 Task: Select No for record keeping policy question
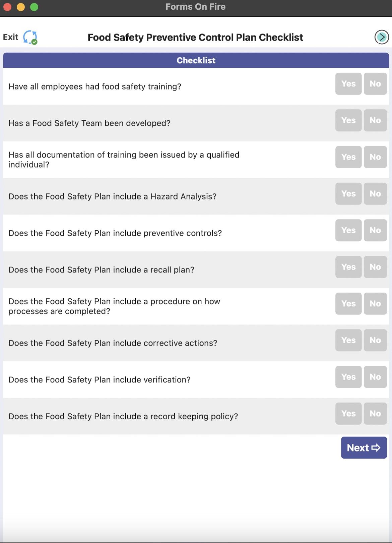point(375,414)
